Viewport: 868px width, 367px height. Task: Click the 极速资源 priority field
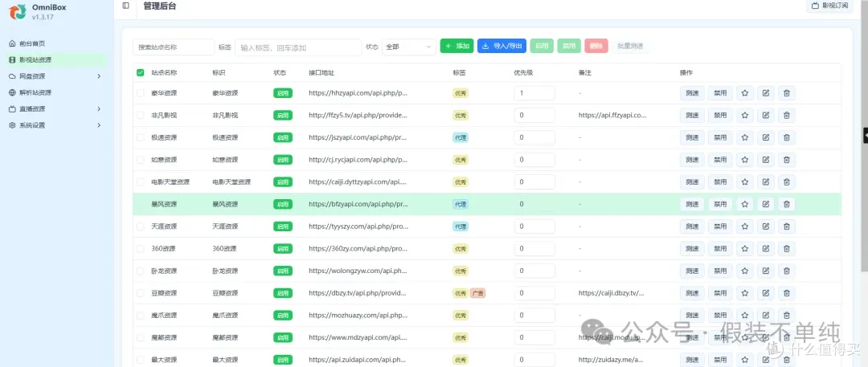[x=534, y=137]
